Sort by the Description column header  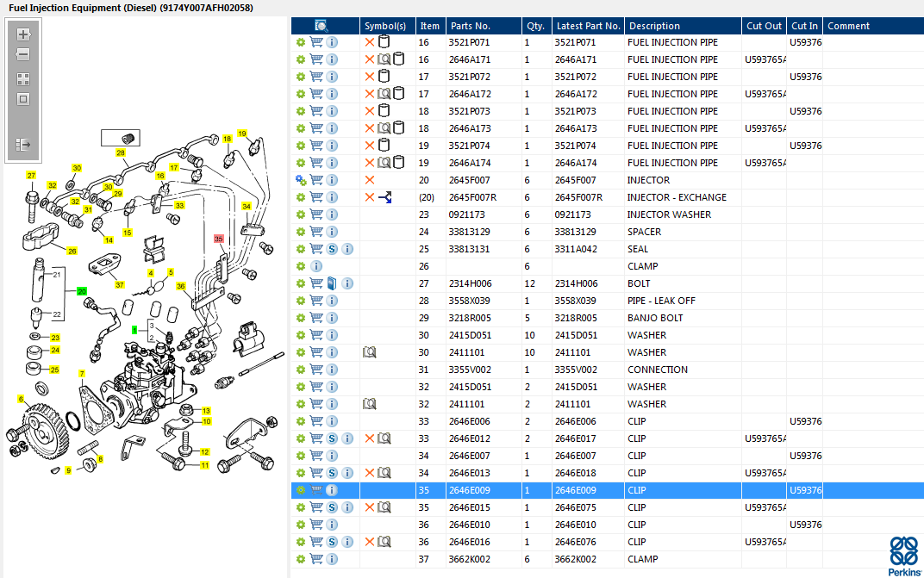[x=654, y=26]
